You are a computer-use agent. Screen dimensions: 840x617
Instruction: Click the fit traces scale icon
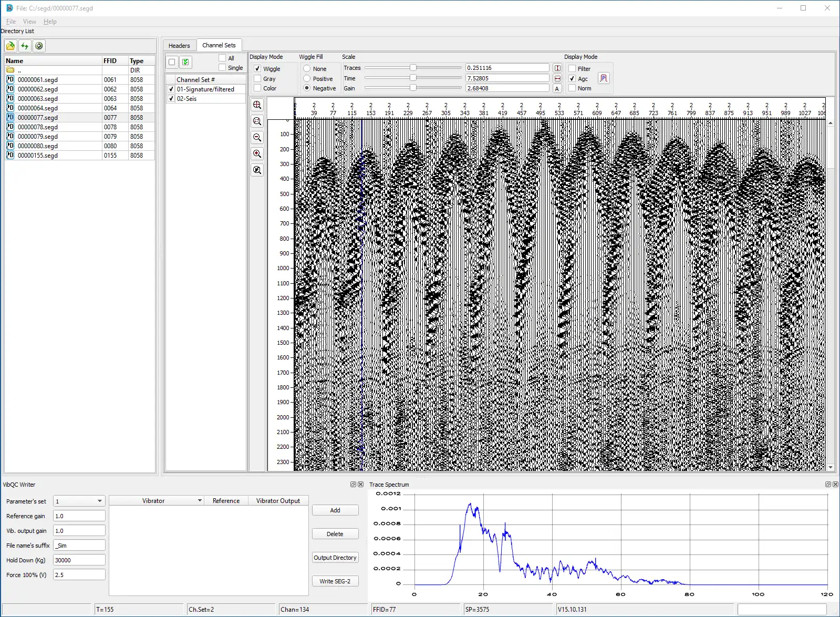[x=557, y=68]
